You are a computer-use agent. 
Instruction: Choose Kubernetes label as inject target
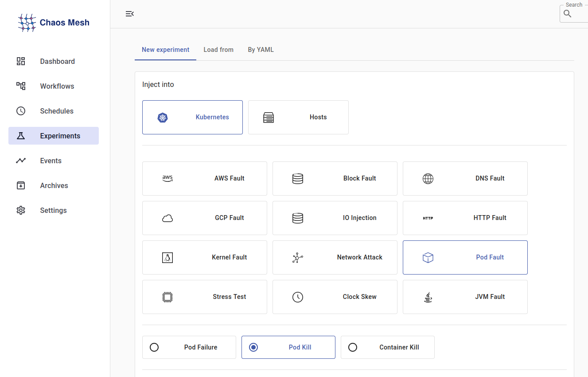[x=212, y=117]
